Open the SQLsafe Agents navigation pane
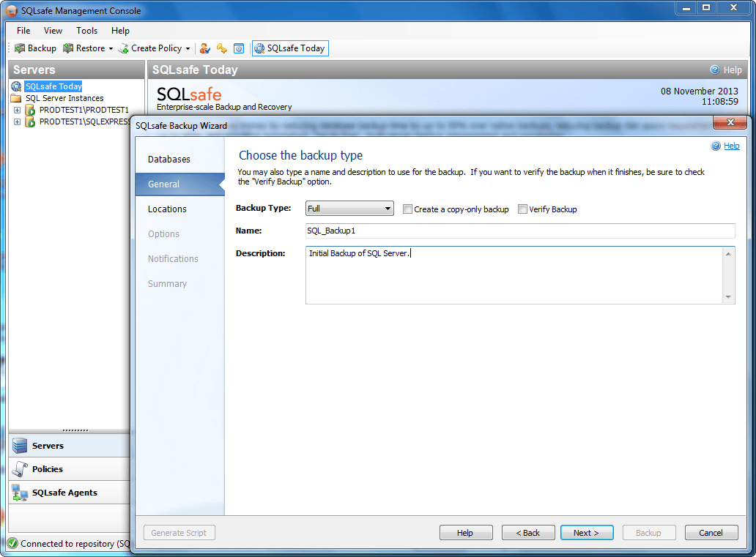This screenshot has width=756, height=557. pos(70,493)
